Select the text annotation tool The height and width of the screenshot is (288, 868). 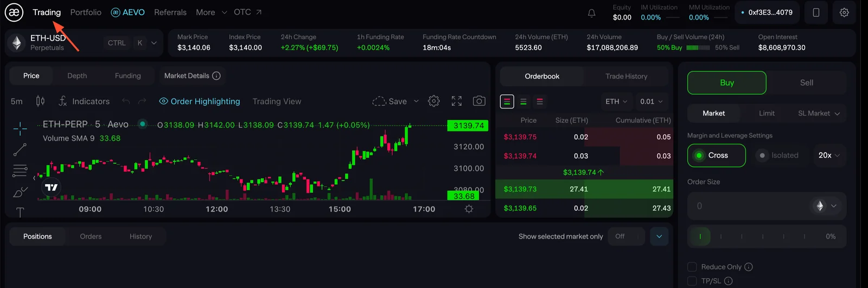click(20, 212)
